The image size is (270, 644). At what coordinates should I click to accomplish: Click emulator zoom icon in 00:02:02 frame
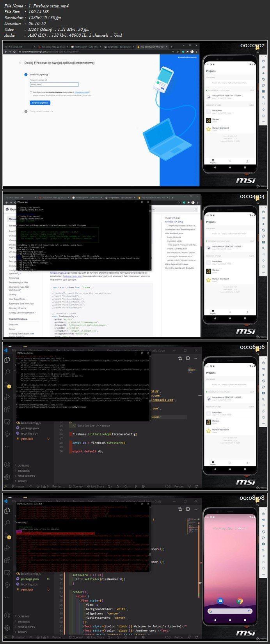[x=264, y=97]
